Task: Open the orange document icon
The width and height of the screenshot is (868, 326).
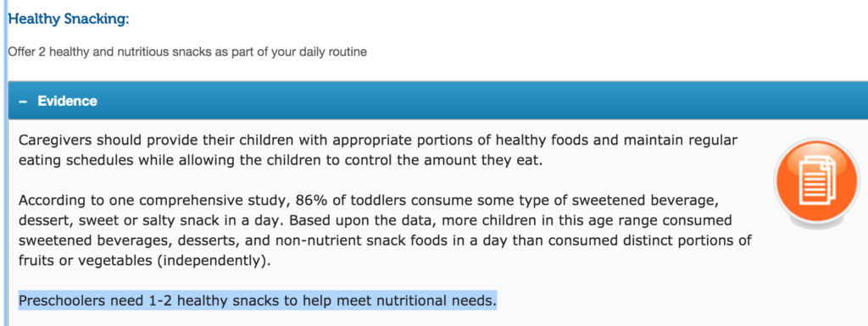Action: point(818,182)
